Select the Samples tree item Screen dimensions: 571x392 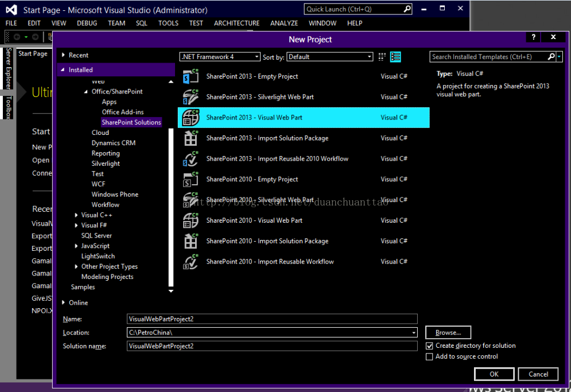click(83, 287)
